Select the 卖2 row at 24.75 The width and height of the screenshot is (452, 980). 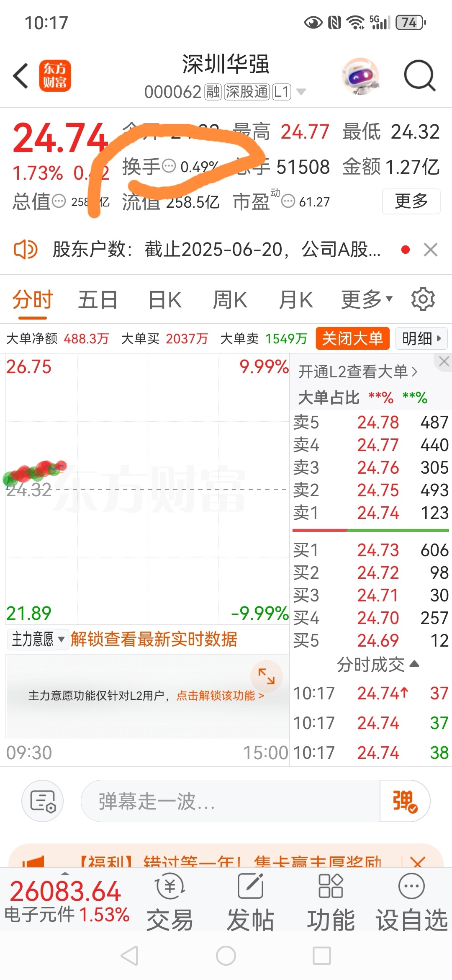point(371,490)
